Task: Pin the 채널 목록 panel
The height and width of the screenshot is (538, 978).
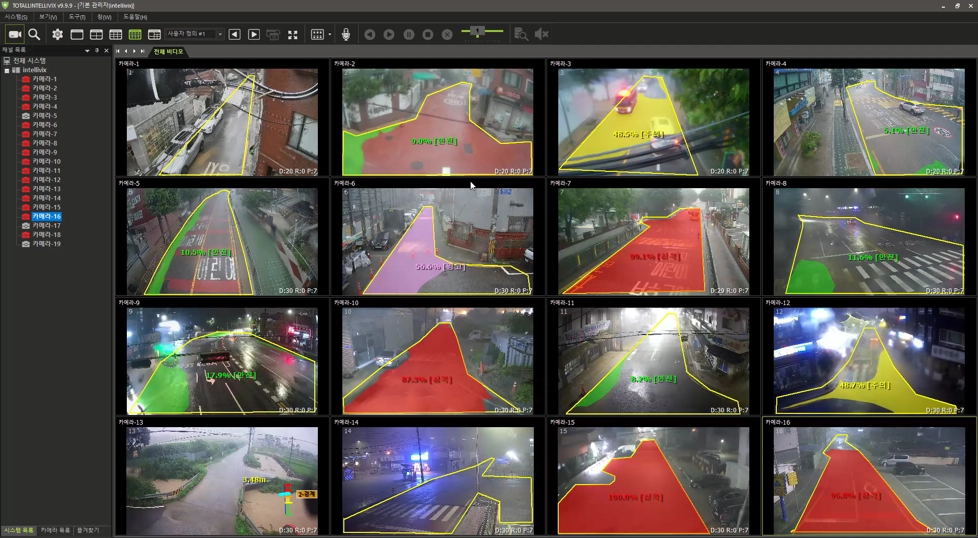Action: tap(97, 50)
